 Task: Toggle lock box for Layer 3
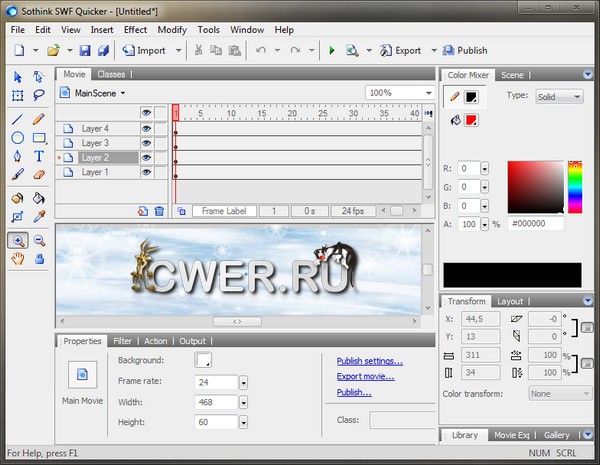pos(160,143)
